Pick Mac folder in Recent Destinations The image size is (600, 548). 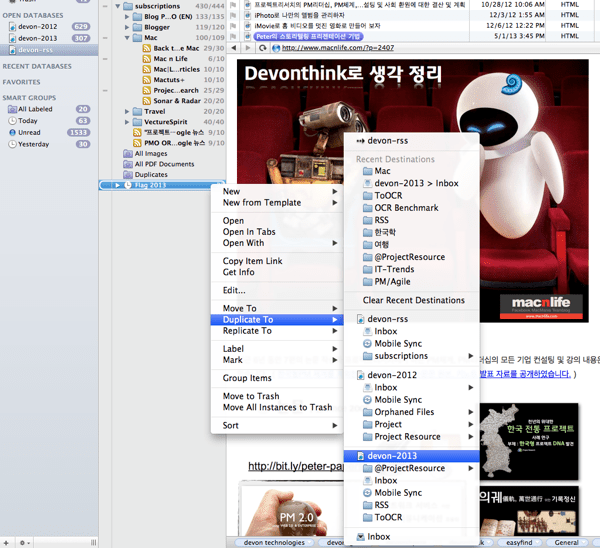pyautogui.click(x=382, y=171)
